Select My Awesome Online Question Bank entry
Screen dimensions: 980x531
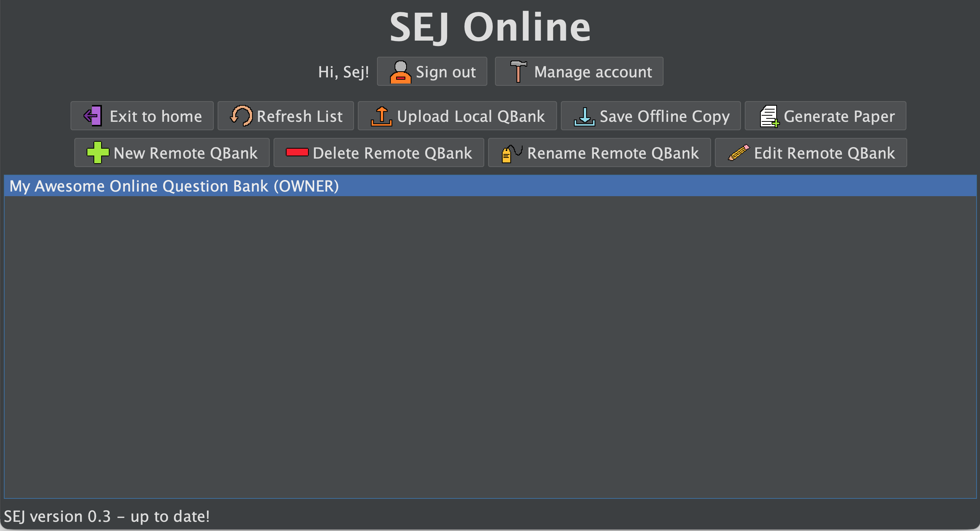174,186
